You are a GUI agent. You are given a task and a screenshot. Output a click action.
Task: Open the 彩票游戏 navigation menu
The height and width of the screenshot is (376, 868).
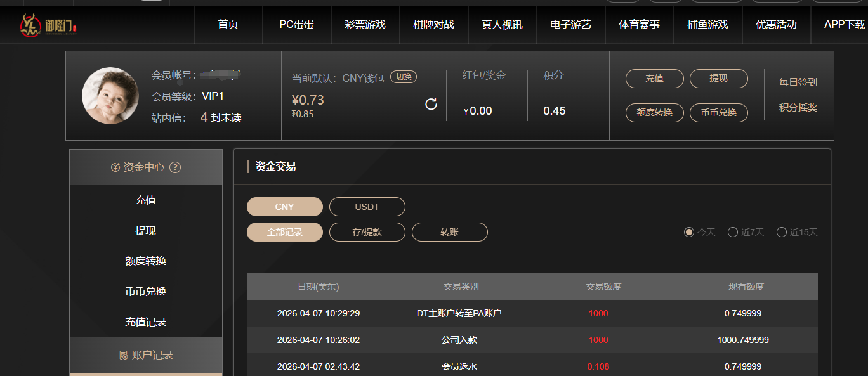365,25
